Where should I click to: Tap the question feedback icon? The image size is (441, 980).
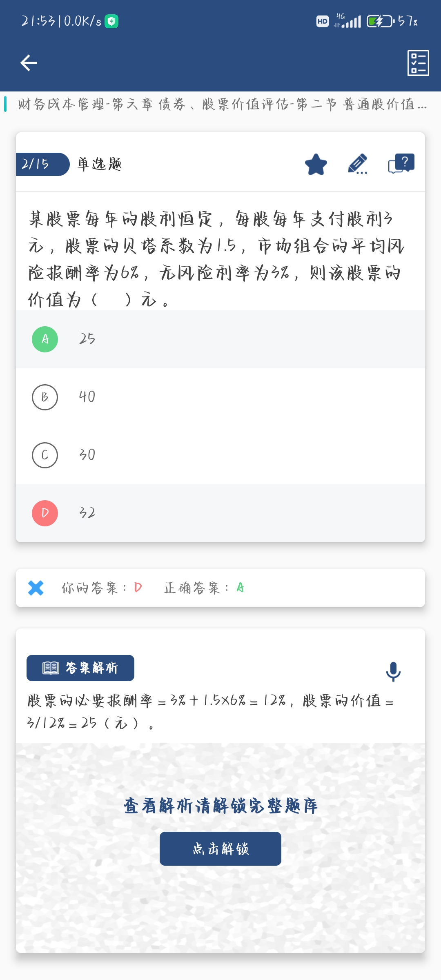pyautogui.click(x=401, y=164)
